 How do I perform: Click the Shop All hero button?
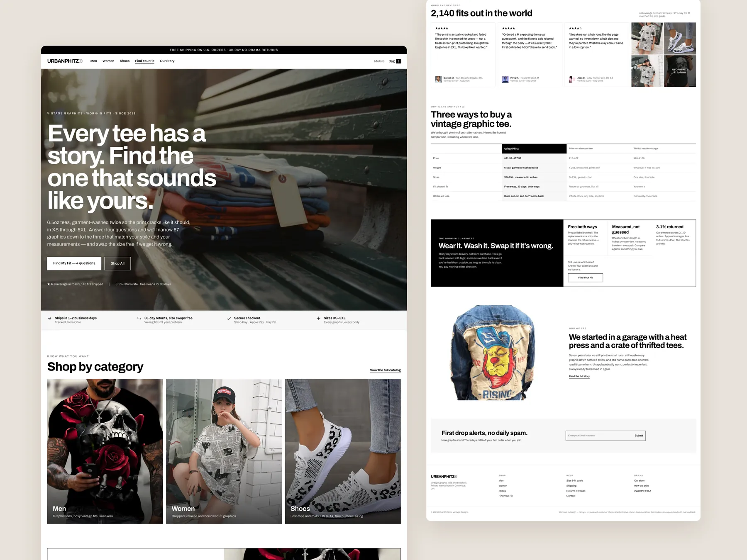(117, 263)
